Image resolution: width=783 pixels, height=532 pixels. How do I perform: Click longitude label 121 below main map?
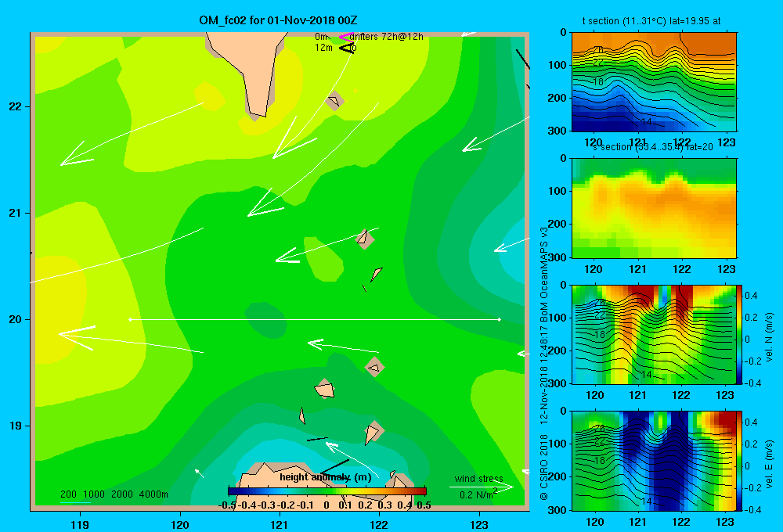280,525
